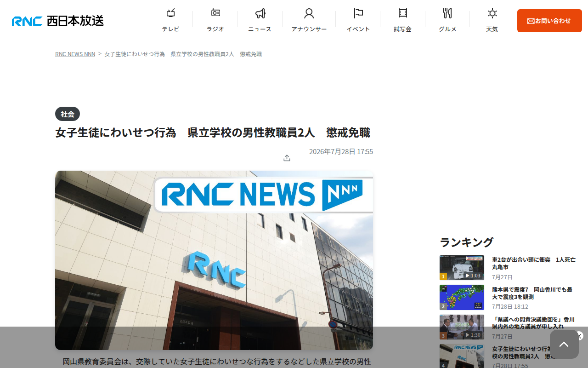Viewport: 588px width, 368px height.
Task: Open the アナウンサー person icon
Action: click(309, 13)
